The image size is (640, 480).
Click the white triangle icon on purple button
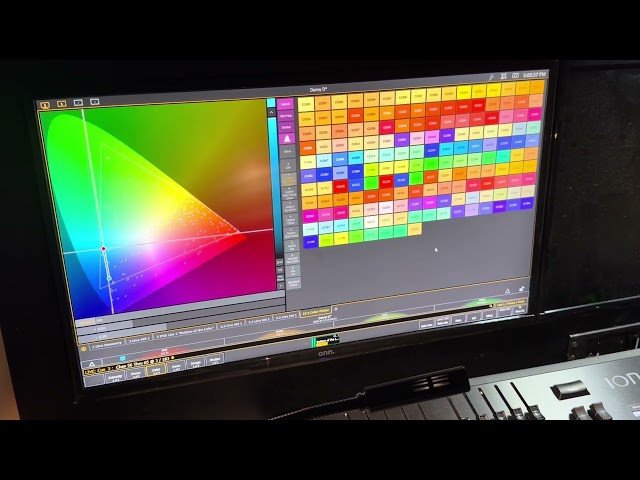(286, 139)
